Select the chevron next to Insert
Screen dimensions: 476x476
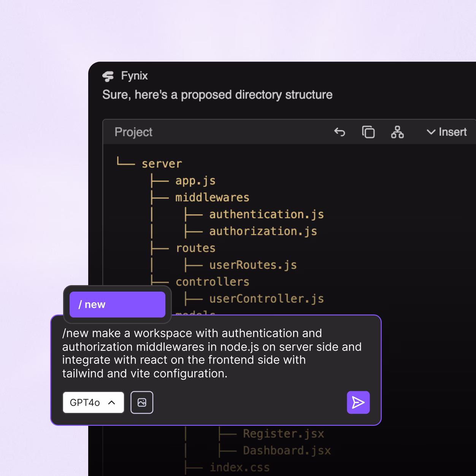click(x=430, y=132)
